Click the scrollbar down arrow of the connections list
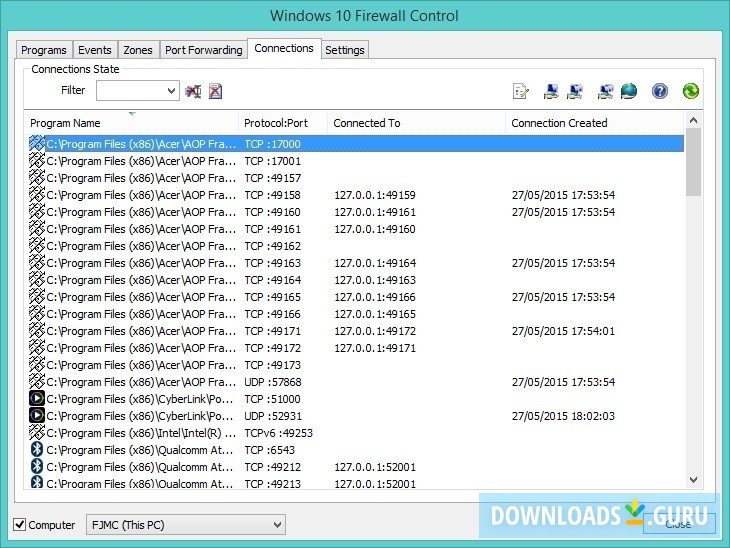Image resolution: width=730 pixels, height=548 pixels. [693, 480]
